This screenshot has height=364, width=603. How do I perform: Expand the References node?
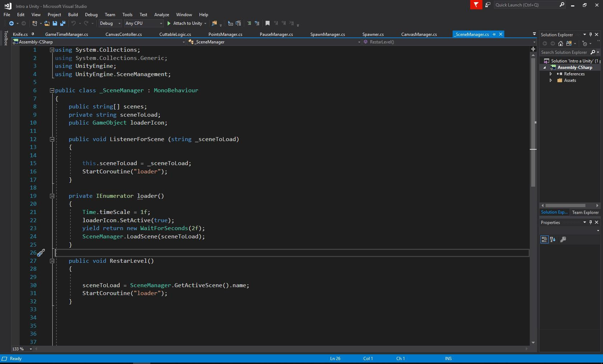(551, 74)
